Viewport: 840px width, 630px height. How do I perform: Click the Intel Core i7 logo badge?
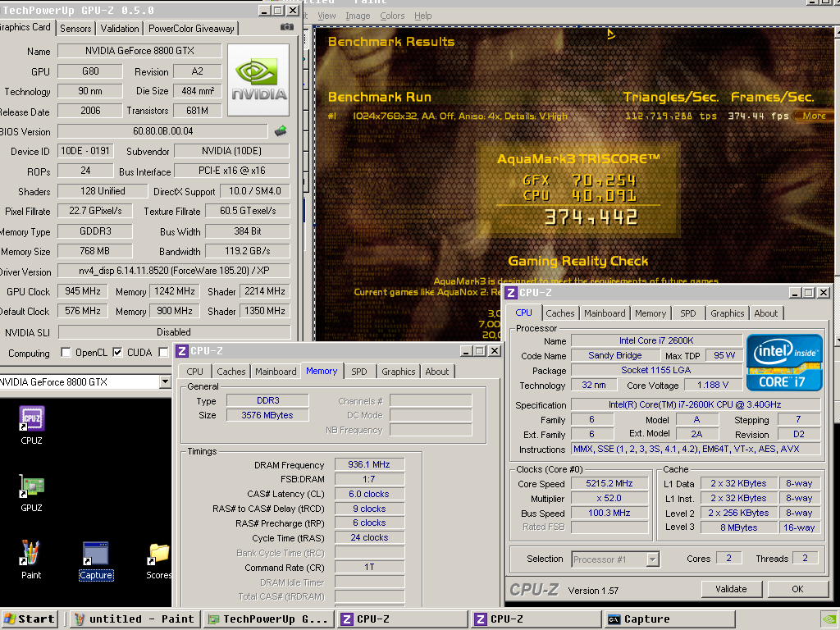(x=784, y=363)
